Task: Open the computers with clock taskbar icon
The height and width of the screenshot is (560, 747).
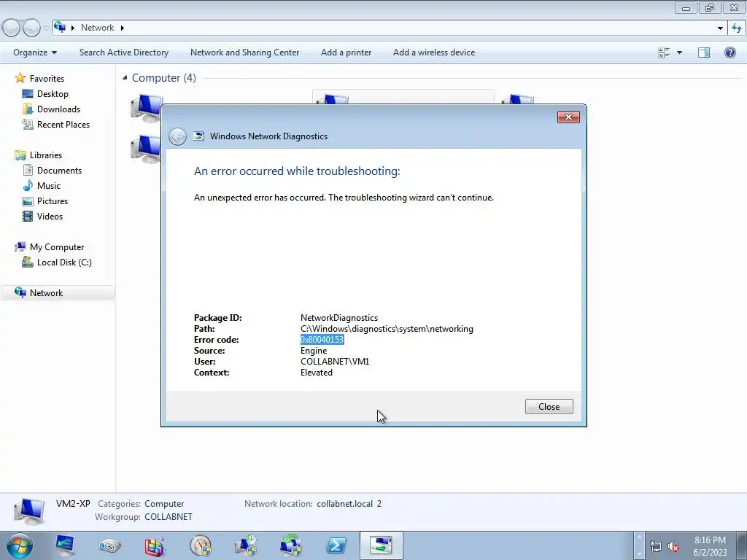Action: pyautogui.click(x=246, y=545)
